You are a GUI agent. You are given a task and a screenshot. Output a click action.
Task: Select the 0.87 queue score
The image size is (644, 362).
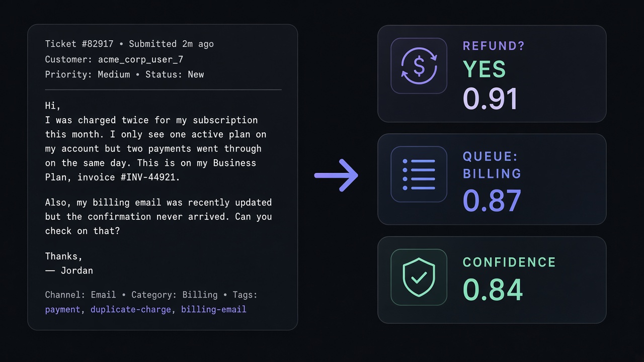pyautogui.click(x=492, y=200)
